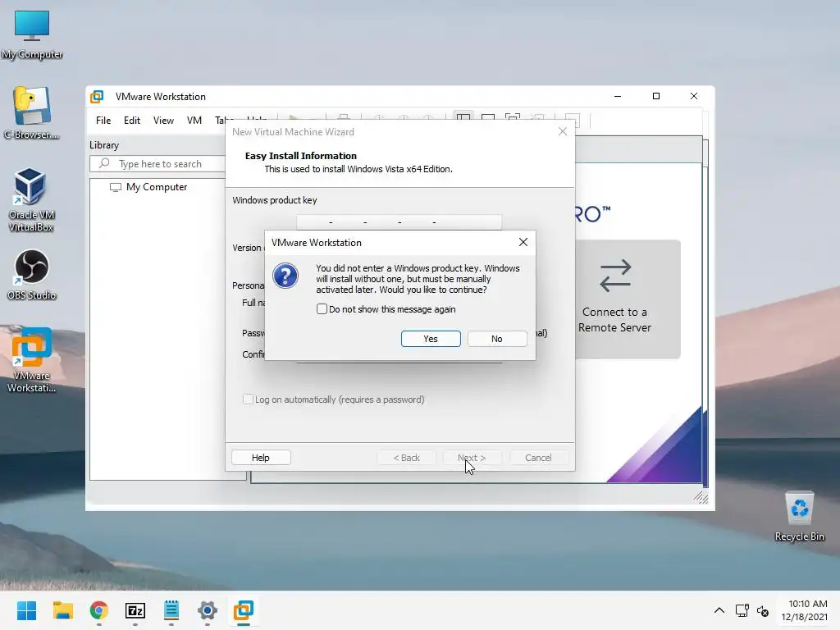Close the New Virtual Machine Wizard
Viewport: 840px width, 630px height.
(x=563, y=132)
